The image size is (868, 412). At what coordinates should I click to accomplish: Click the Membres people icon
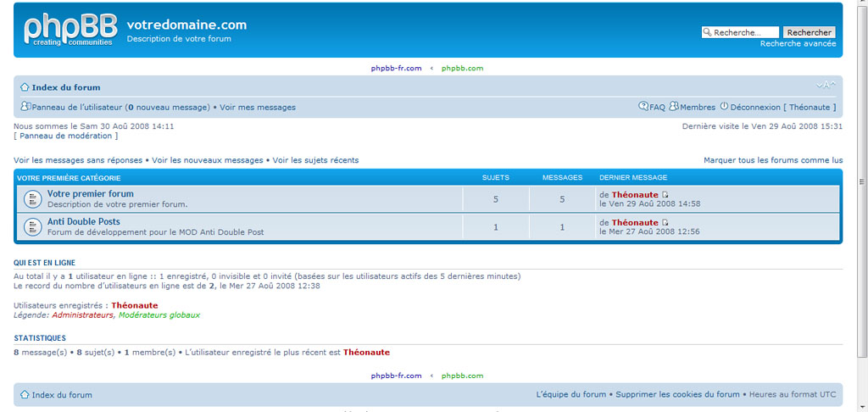674,107
